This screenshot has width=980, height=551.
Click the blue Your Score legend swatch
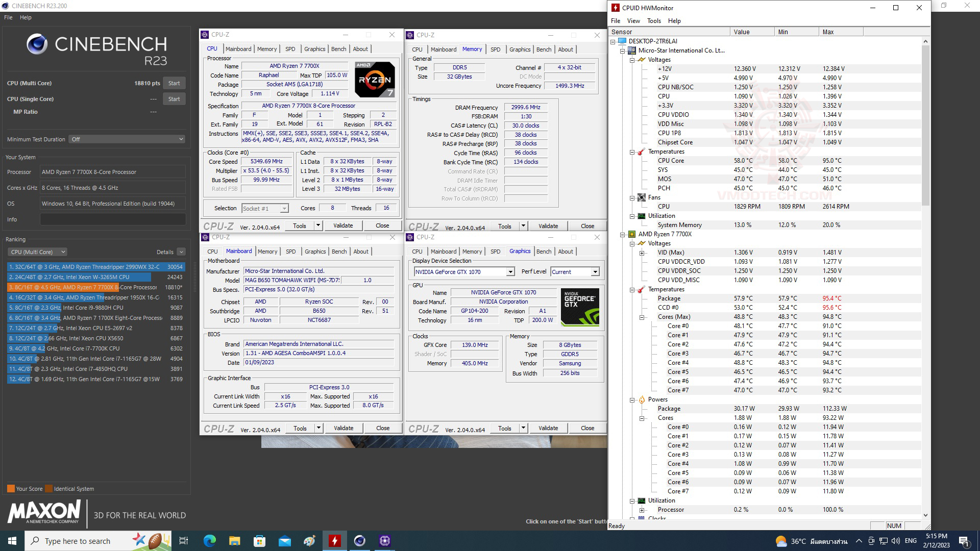tap(11, 488)
